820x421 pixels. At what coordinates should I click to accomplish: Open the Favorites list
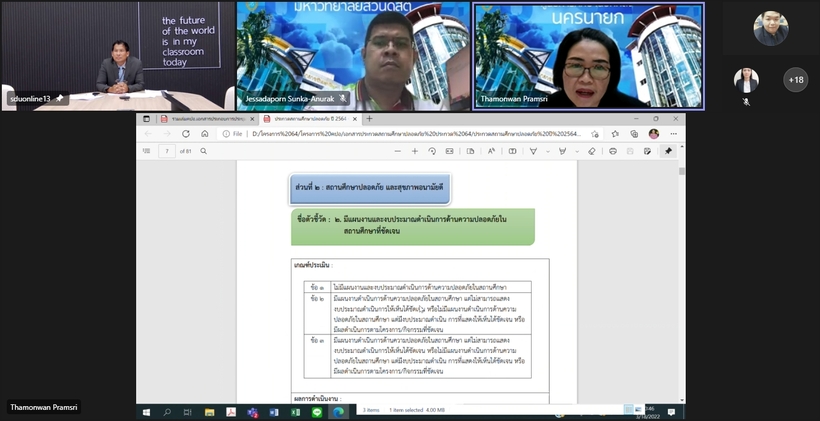[615, 134]
